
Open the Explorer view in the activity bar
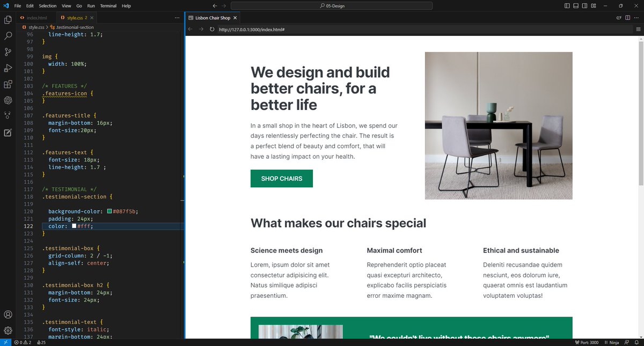point(8,20)
